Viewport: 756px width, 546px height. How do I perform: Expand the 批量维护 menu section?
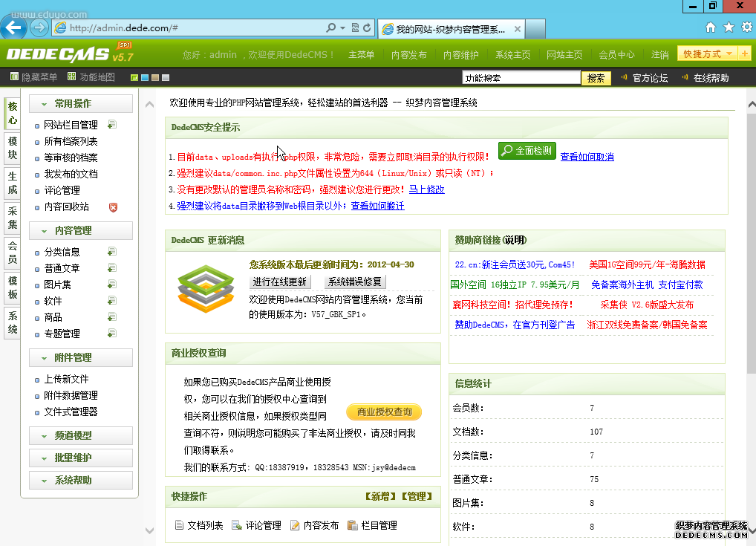click(81, 458)
